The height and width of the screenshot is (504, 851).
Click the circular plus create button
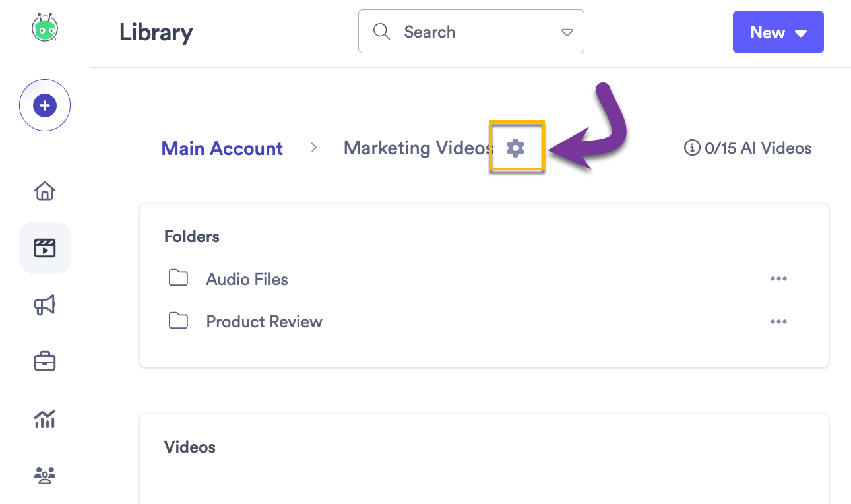(44, 105)
